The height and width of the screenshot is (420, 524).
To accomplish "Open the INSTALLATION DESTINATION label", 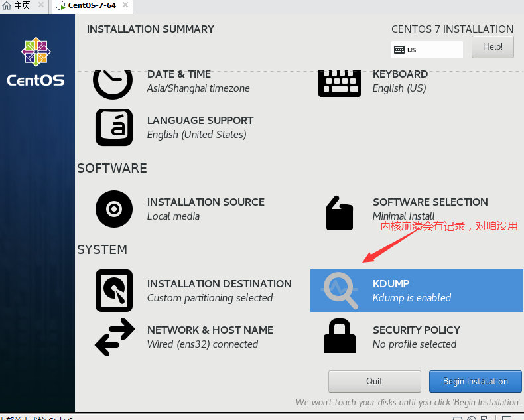I will click(220, 283).
